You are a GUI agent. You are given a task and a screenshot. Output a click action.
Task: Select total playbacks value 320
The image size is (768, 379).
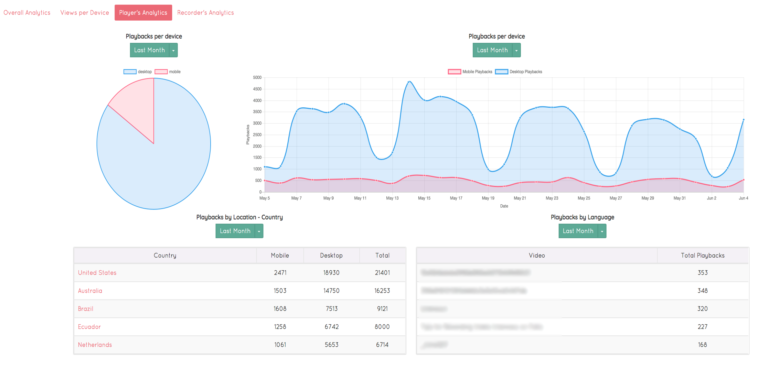703,309
